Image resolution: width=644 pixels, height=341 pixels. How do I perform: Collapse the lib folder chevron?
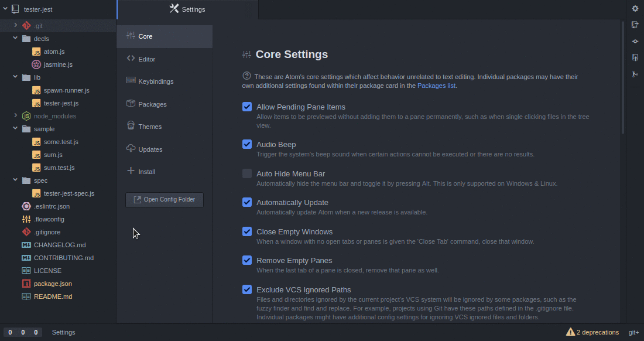pos(15,77)
